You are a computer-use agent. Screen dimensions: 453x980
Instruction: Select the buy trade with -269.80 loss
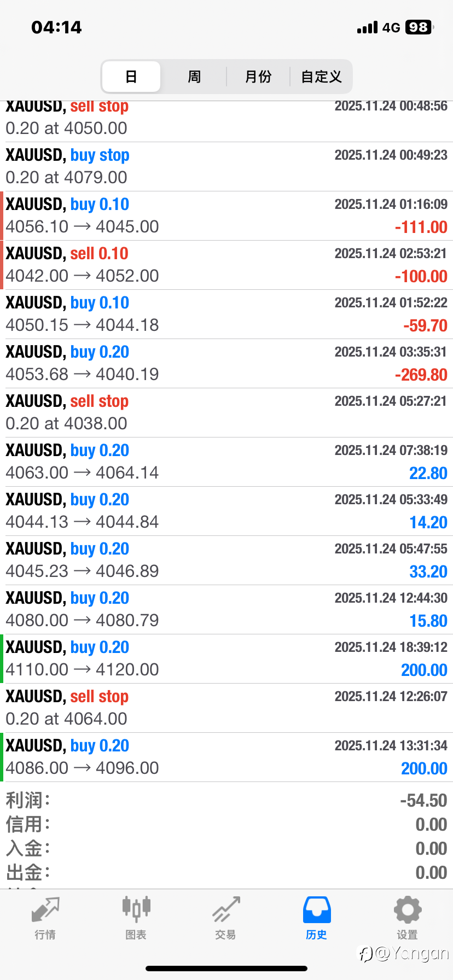pos(226,363)
